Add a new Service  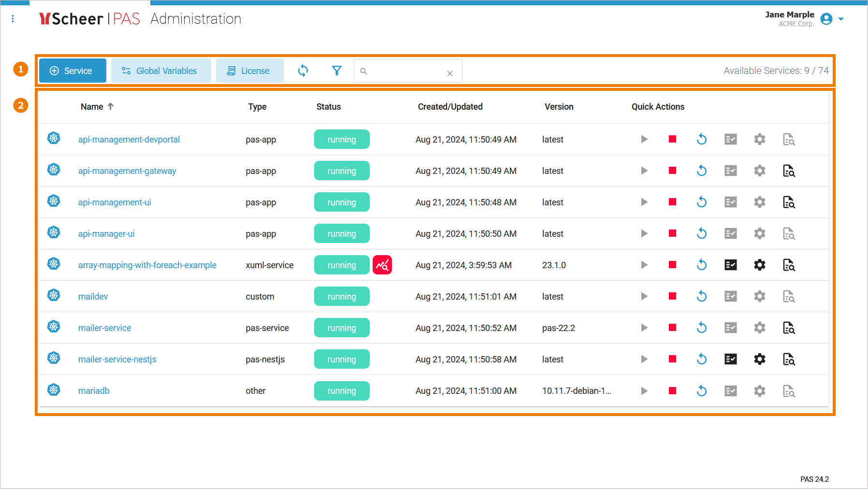(x=72, y=71)
